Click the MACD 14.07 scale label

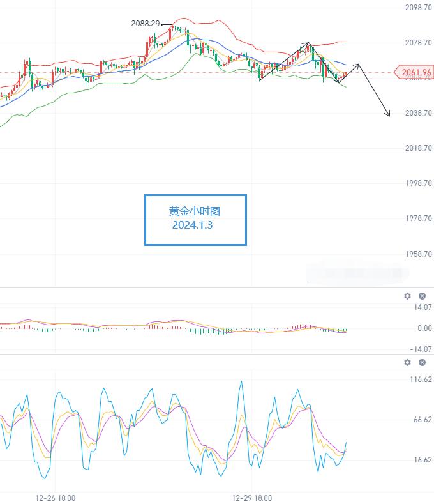(421, 307)
